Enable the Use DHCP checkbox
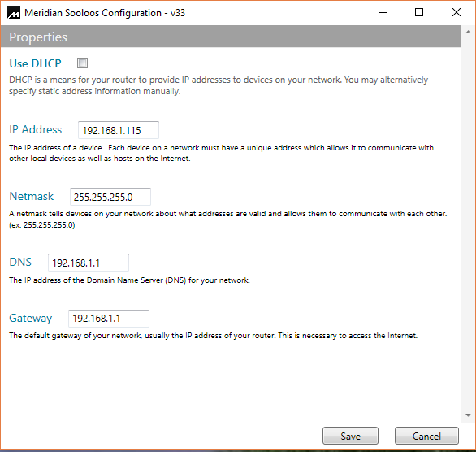Image resolution: width=476 pixels, height=452 pixels. [x=82, y=63]
